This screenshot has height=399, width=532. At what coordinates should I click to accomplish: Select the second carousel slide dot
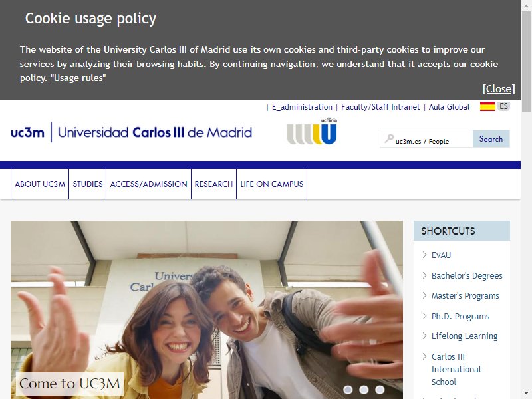pyautogui.click(x=364, y=390)
